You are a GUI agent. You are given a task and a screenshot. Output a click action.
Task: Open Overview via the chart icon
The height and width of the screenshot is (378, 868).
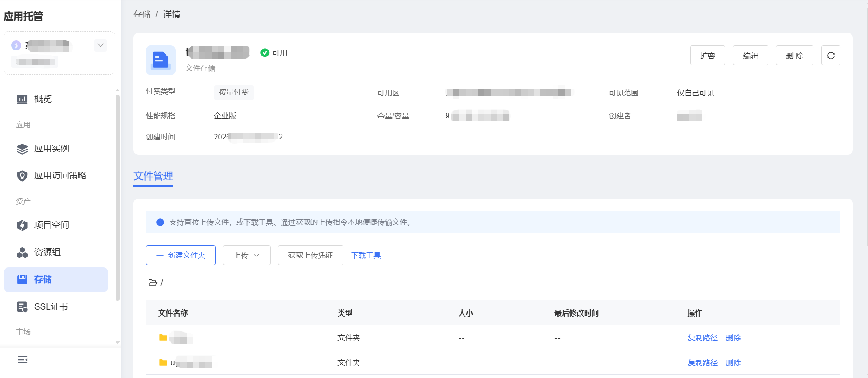coord(22,99)
